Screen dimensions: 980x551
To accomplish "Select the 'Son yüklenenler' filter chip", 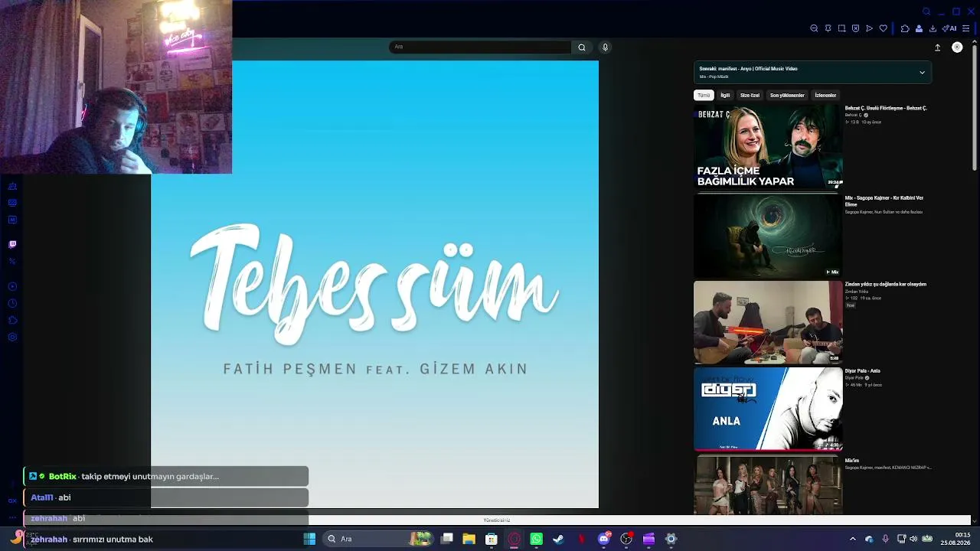I will pyautogui.click(x=787, y=96).
